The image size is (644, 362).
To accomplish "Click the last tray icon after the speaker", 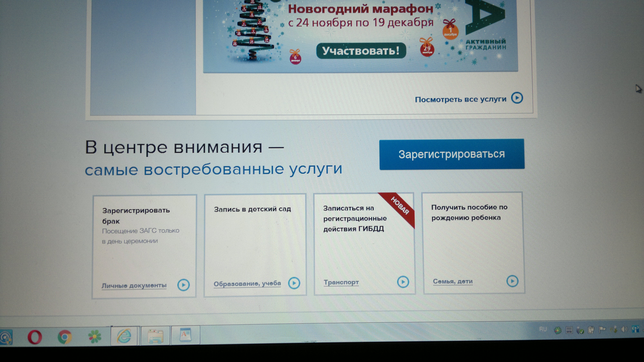I will tap(635, 329).
